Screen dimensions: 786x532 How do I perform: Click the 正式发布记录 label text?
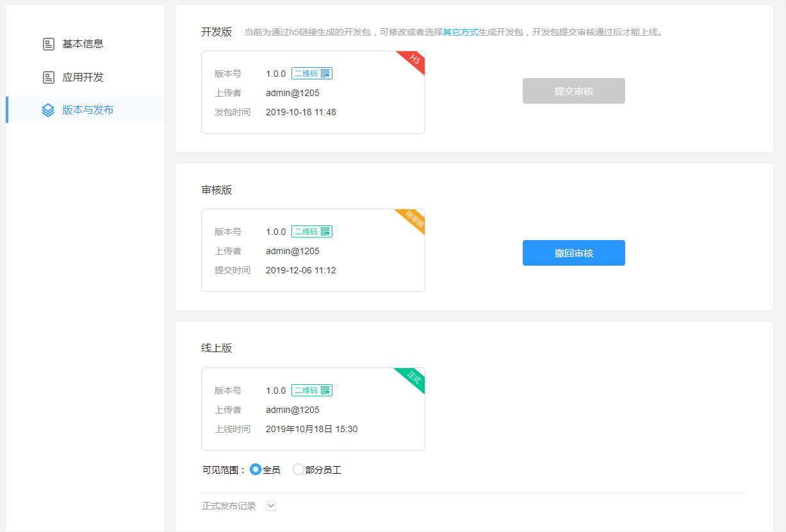[x=229, y=506]
